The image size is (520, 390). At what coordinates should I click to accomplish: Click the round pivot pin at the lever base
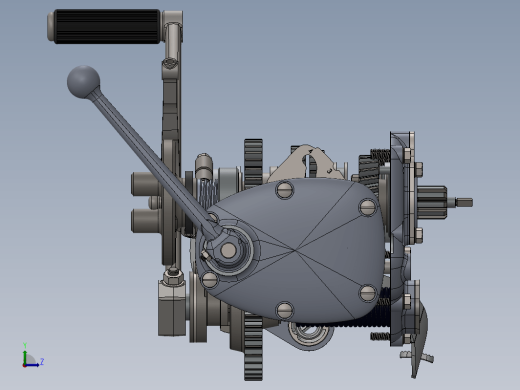click(228, 250)
